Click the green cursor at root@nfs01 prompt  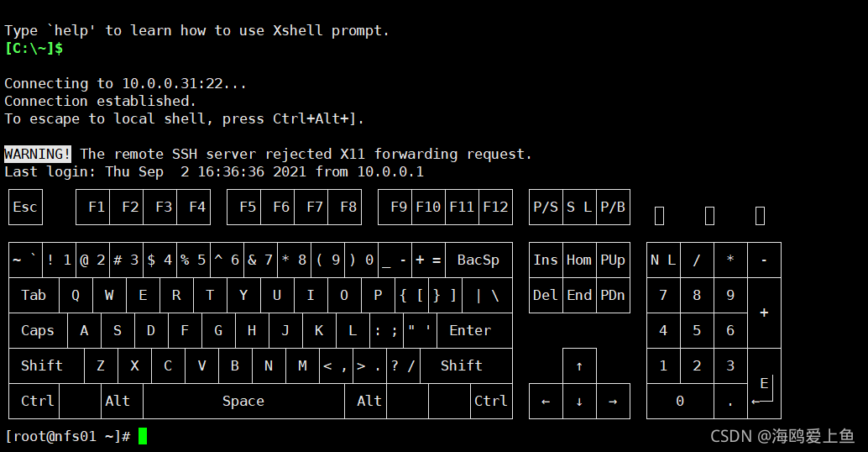click(143, 437)
